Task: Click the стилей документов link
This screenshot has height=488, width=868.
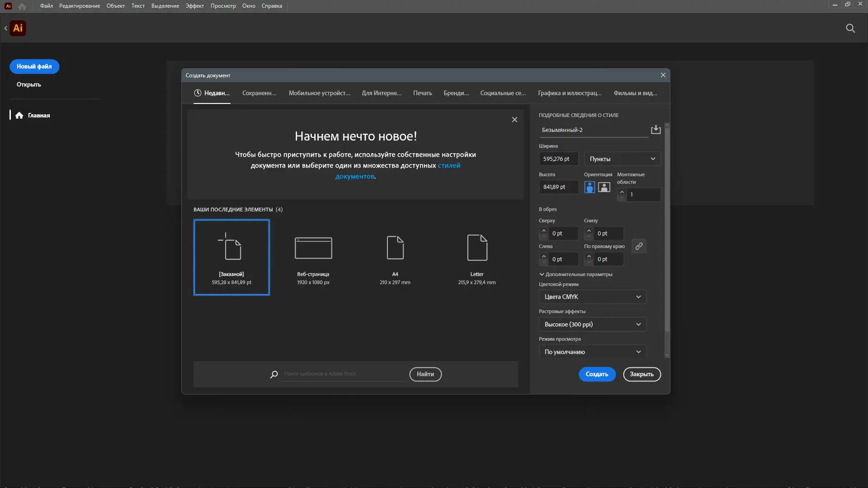Action: [448, 166]
